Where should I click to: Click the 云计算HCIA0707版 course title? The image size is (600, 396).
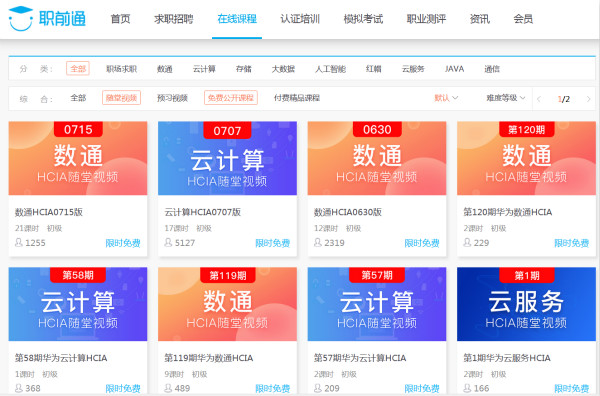[x=202, y=212]
